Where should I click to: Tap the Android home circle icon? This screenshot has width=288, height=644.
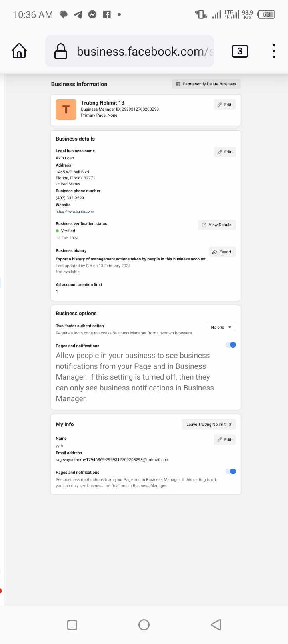pyautogui.click(x=144, y=625)
